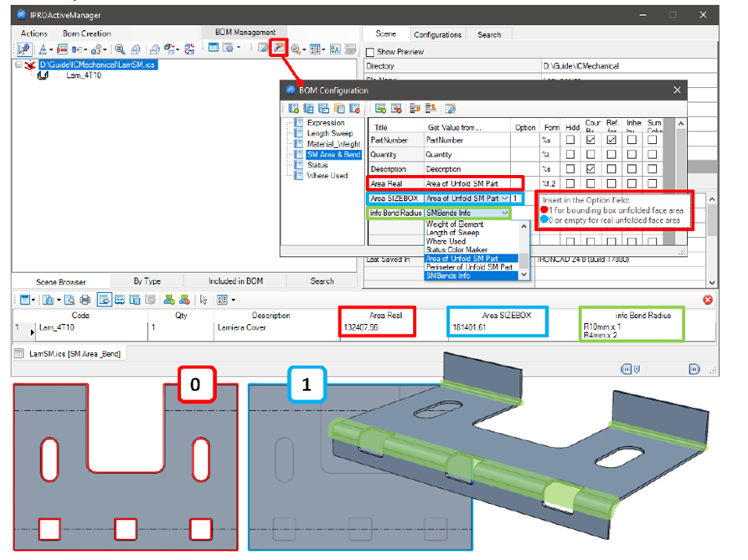The image size is (748, 560).
Task: Toggle Sum Column checkbox in Area Real row
Action: point(653,183)
